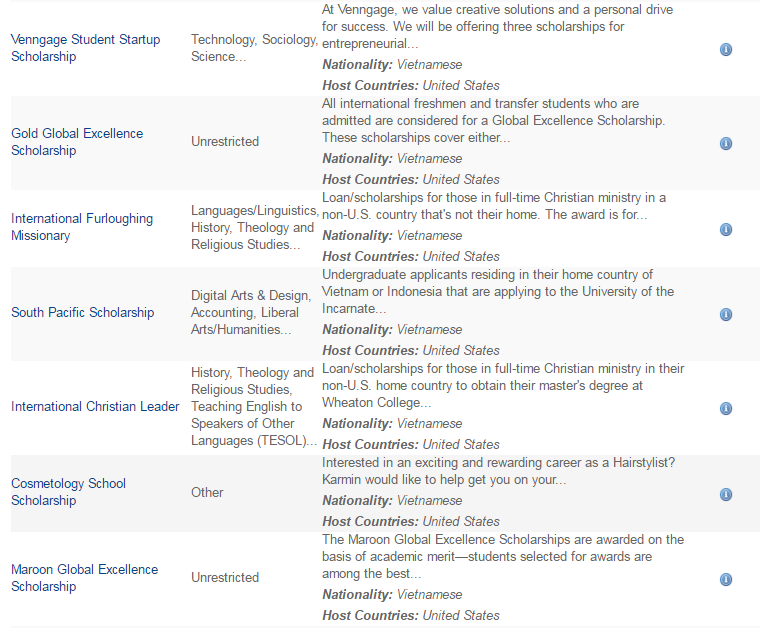Select Venngage description text about creative solutions

[497, 27]
